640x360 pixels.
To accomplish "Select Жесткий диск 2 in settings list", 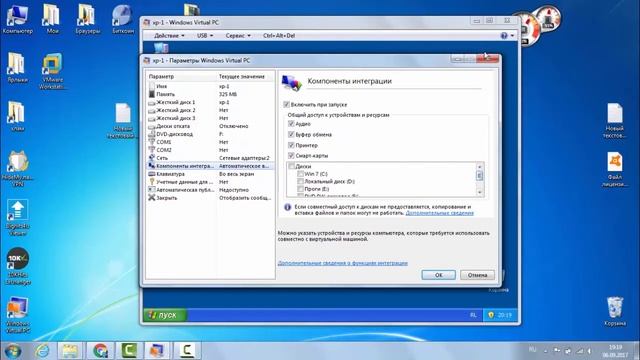I will click(210, 110).
